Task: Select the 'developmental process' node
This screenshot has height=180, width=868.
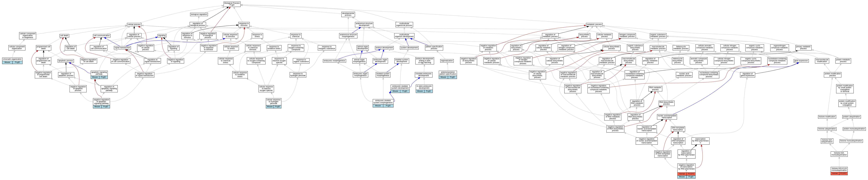Action: (x=348, y=14)
